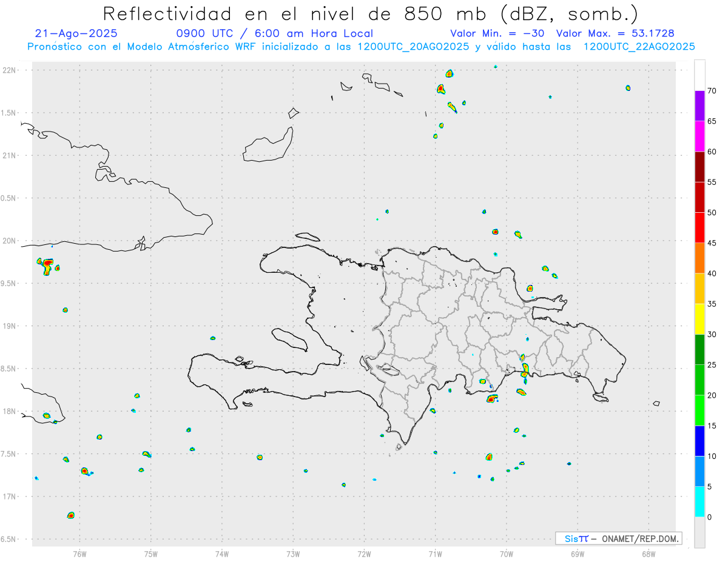Click the cyan 0–5 colorbar segment
The image size is (728, 562).
pos(699,501)
